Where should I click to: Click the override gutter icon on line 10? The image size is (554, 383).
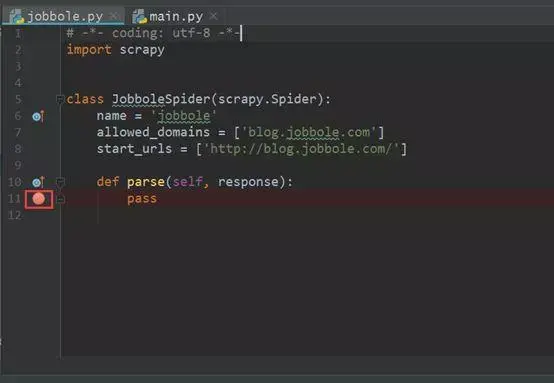(x=38, y=182)
